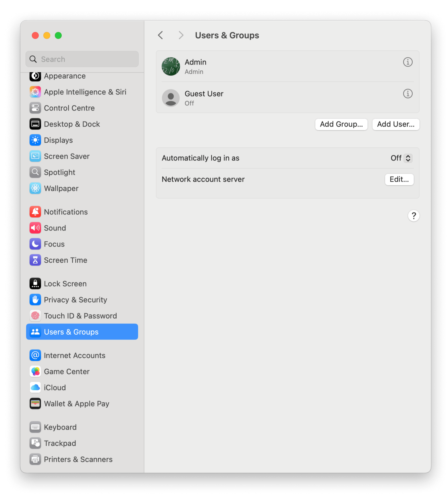The height and width of the screenshot is (500, 448).
Task: Expand the Automatically log in as dropdown
Action: point(401,158)
